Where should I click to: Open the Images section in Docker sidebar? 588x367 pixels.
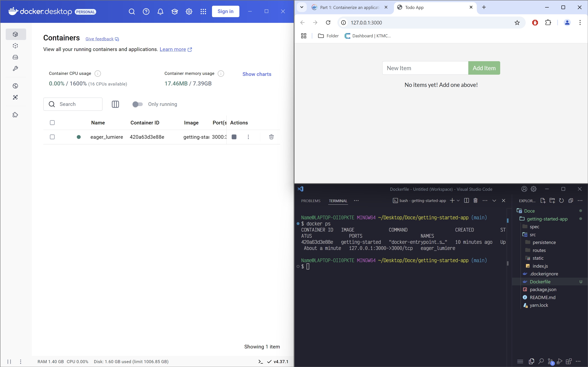coord(15,46)
